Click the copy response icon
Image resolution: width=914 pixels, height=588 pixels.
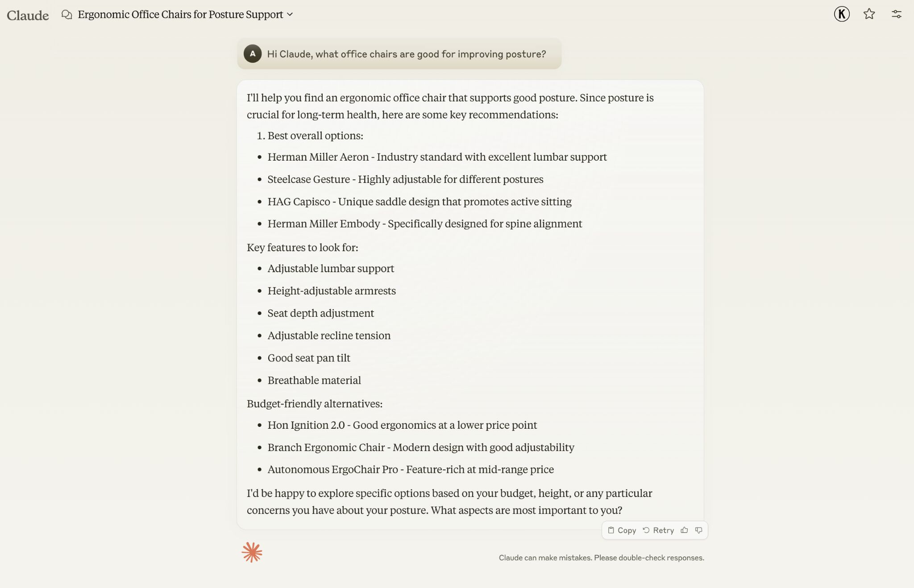coord(610,530)
